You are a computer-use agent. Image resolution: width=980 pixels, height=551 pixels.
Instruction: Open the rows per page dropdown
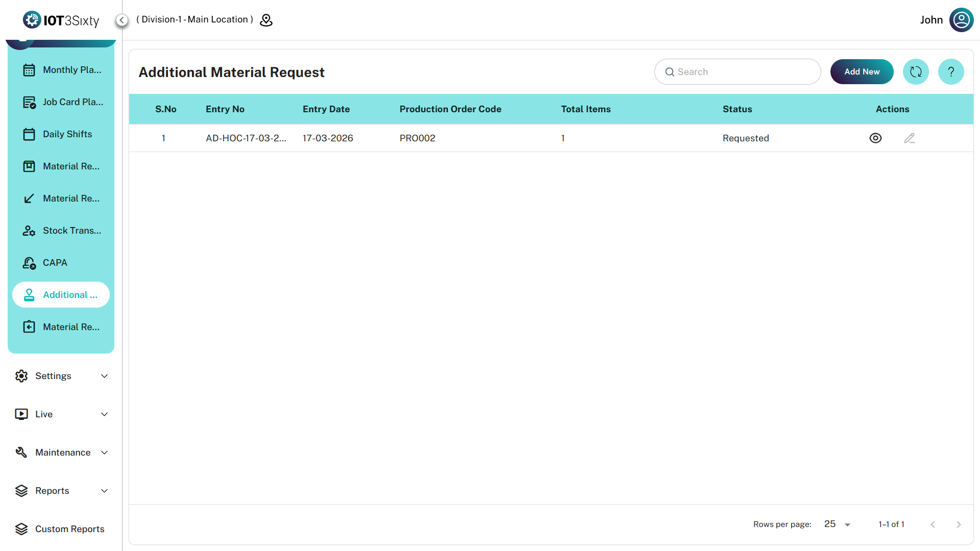837,524
